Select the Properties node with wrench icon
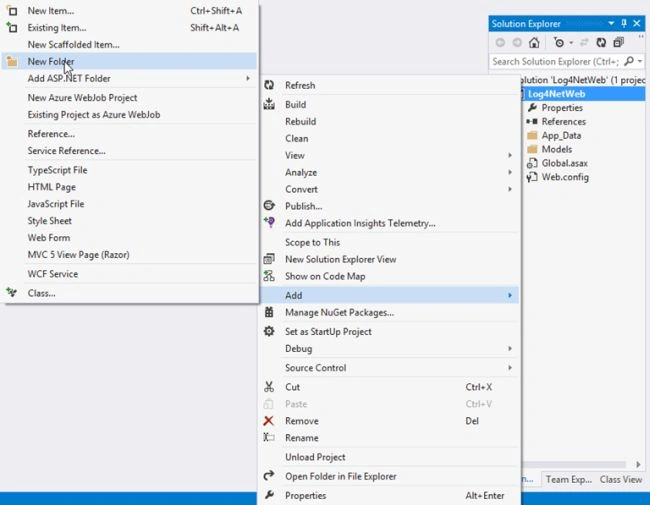The image size is (650, 505). (562, 108)
